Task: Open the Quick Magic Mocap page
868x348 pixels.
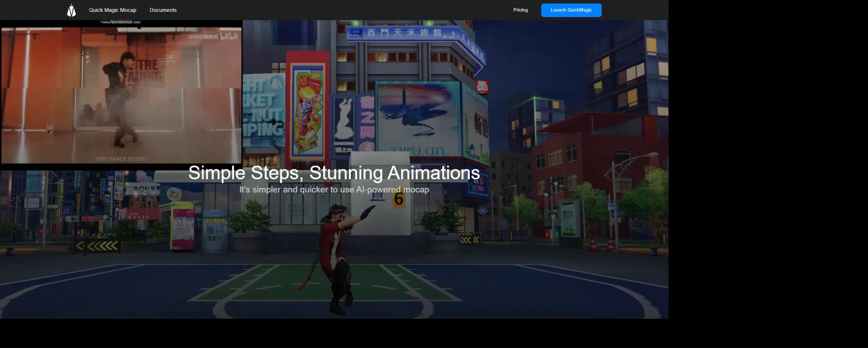Action: click(112, 10)
